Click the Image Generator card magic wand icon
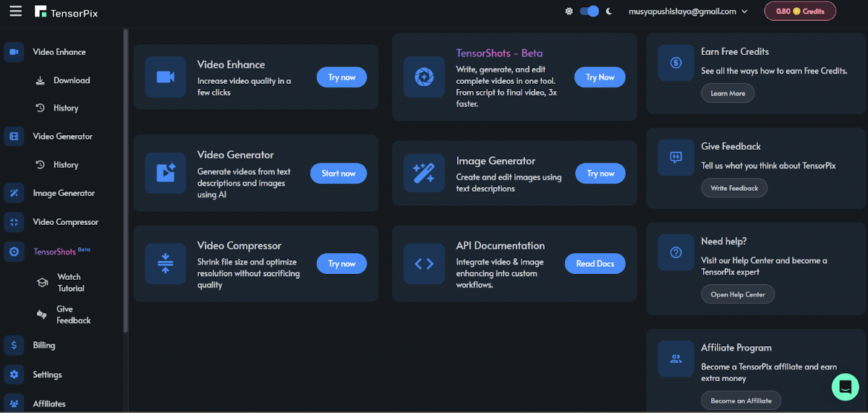868x415 pixels. pyautogui.click(x=424, y=173)
